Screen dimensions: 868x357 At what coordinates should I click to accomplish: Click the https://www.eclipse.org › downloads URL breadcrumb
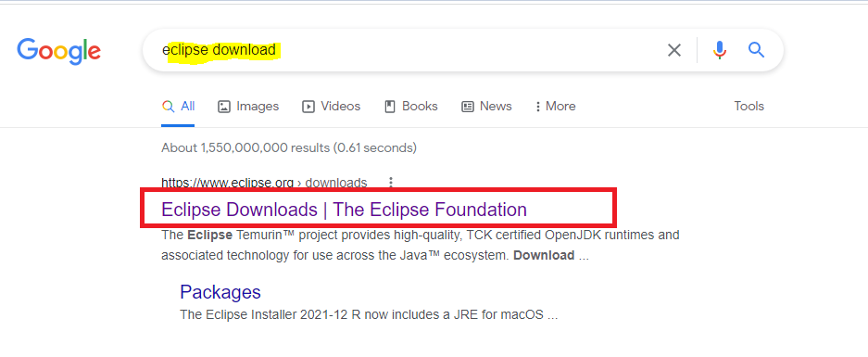pos(264,183)
